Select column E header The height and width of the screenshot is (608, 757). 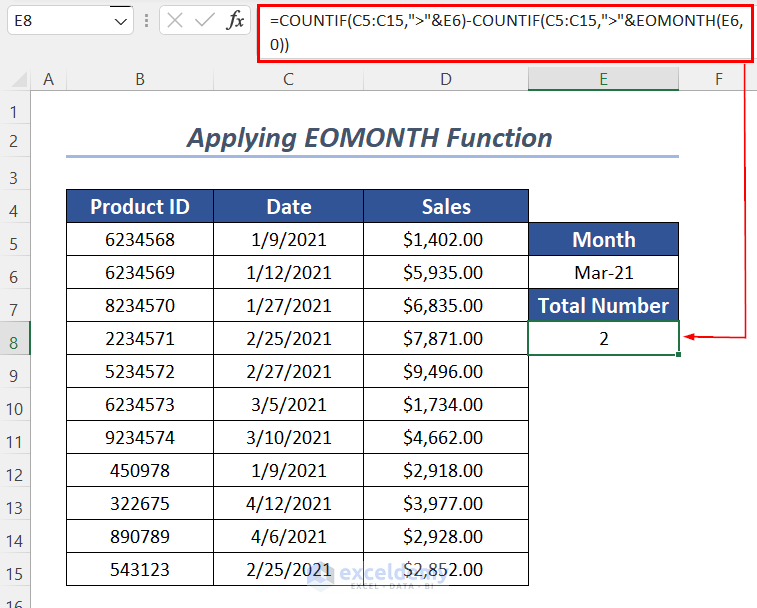tap(603, 79)
